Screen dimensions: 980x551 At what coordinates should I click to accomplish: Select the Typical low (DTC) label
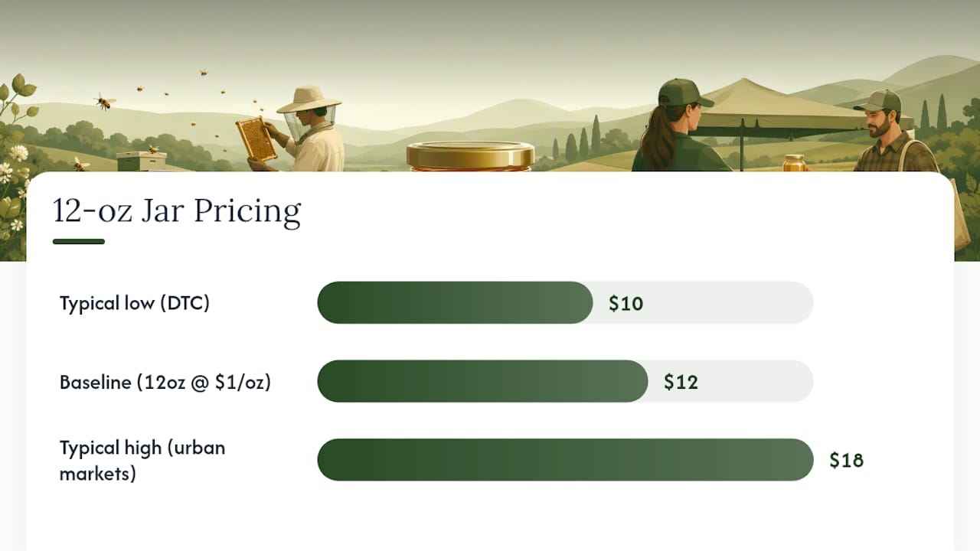(x=135, y=303)
